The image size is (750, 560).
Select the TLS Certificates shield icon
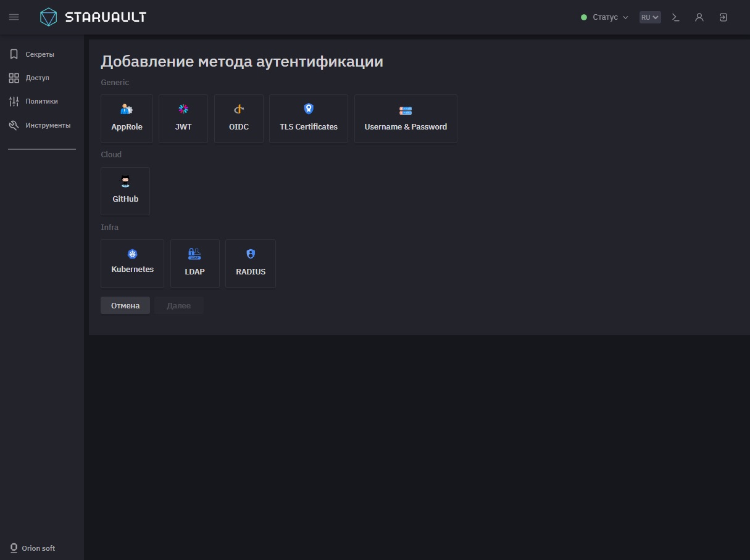tap(309, 109)
